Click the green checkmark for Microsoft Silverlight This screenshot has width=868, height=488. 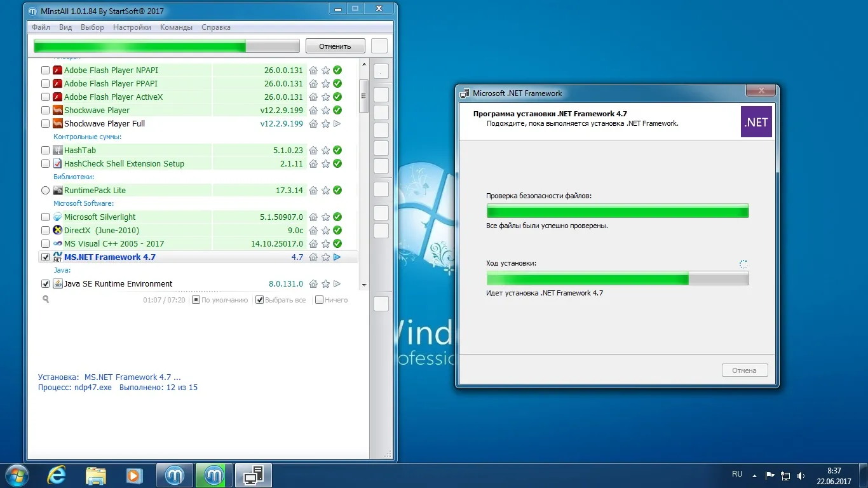(337, 217)
